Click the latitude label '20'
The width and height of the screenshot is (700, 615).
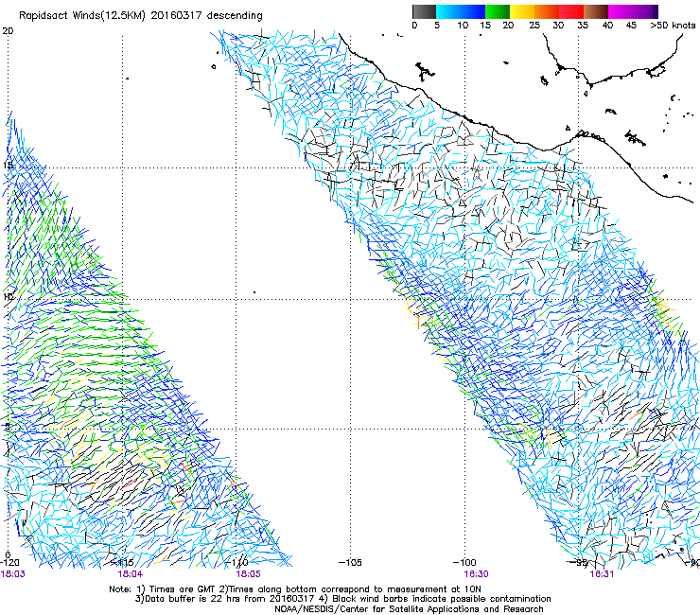8,31
